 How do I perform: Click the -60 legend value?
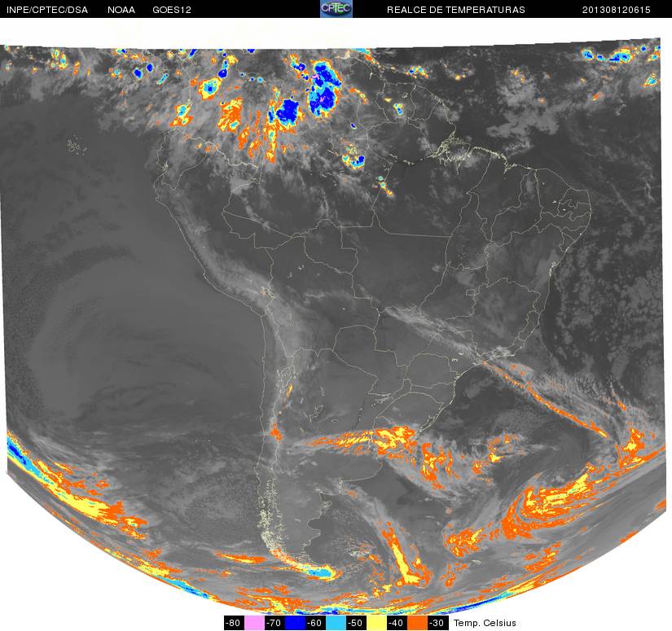pos(315,623)
